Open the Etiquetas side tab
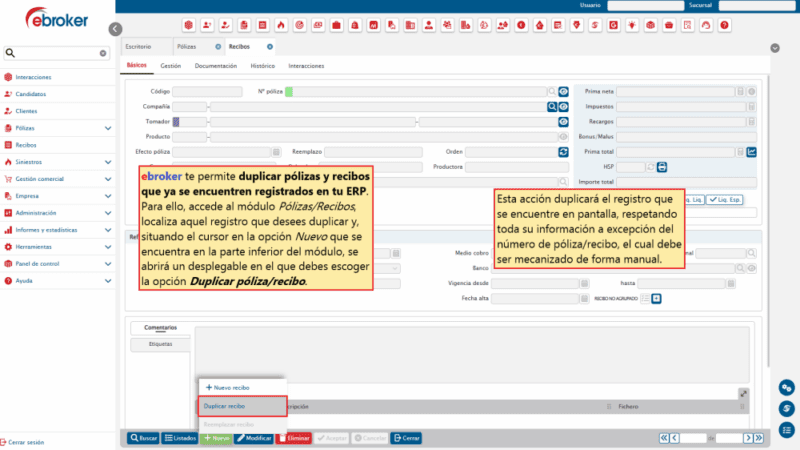This screenshot has width=800, height=450. tap(160, 344)
